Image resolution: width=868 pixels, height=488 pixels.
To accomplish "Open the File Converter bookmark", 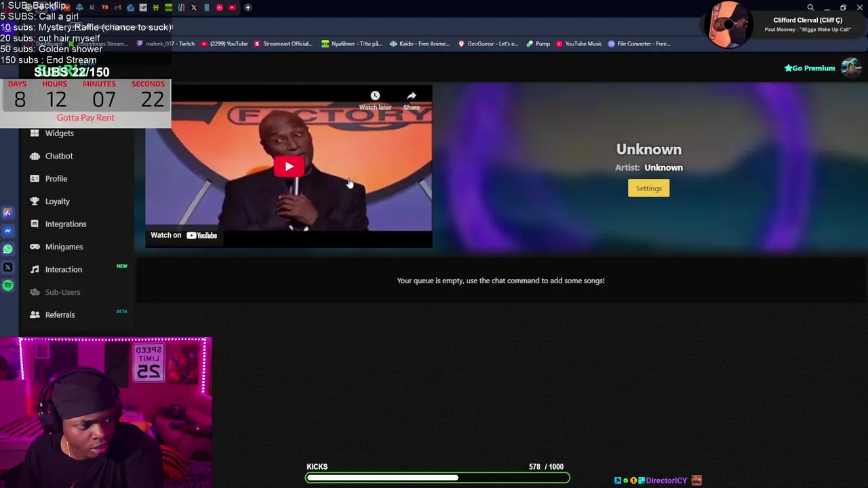I will 639,44.
